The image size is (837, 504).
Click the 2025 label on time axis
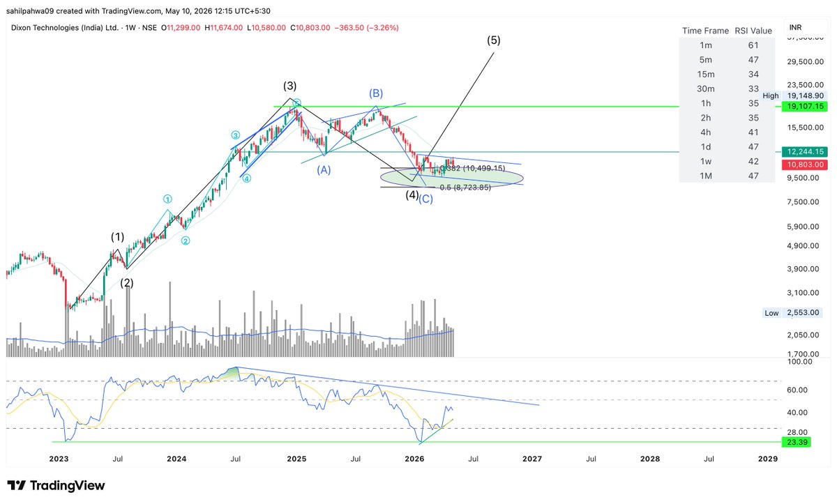(x=296, y=459)
